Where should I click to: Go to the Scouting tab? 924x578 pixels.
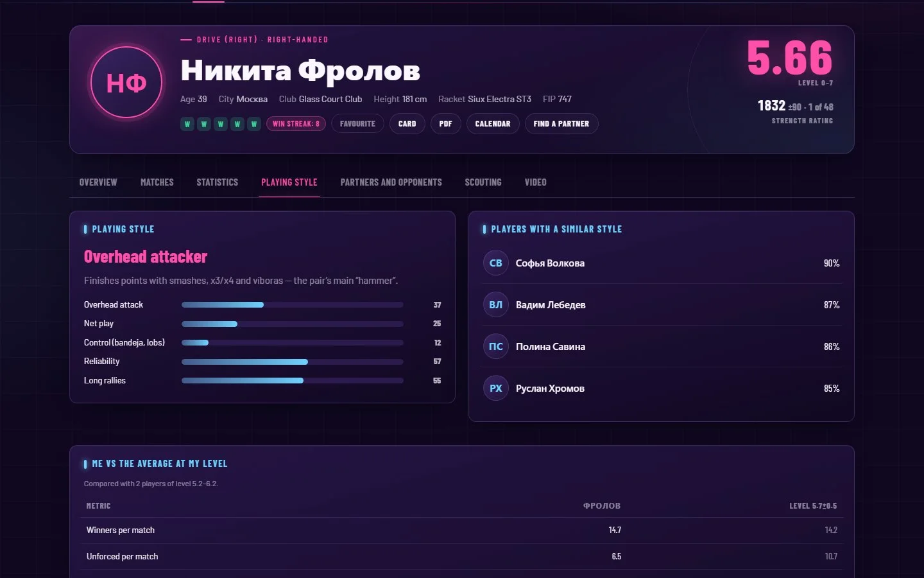(483, 182)
